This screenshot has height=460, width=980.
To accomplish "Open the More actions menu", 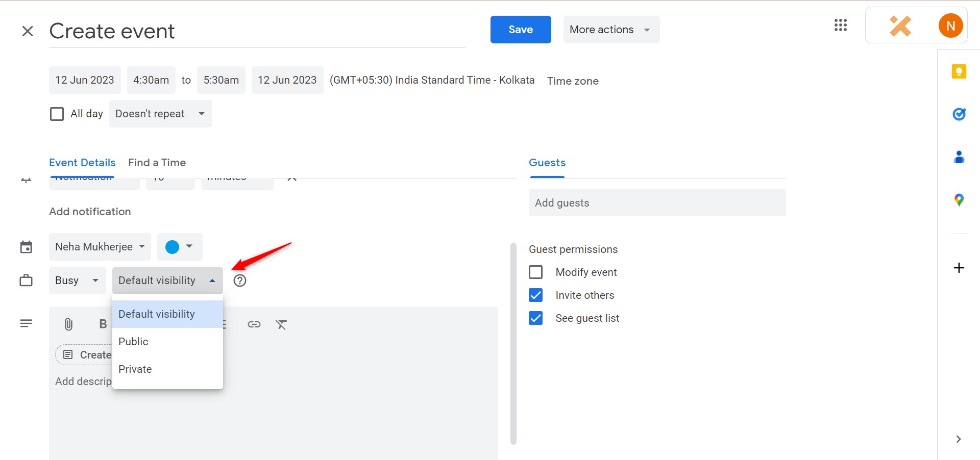I will pos(610,29).
